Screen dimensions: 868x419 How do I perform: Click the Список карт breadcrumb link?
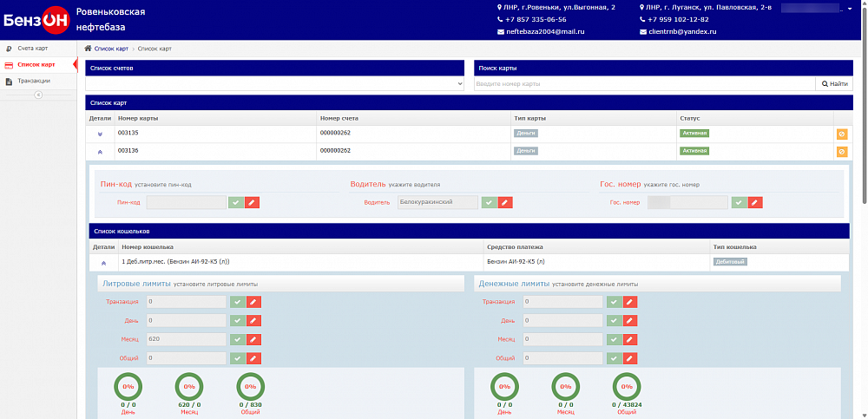point(111,49)
